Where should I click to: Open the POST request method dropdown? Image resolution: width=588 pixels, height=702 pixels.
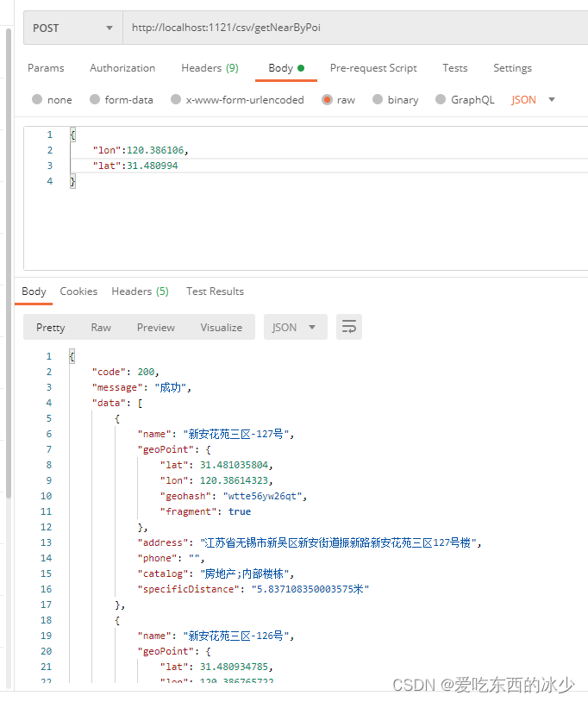(72, 27)
